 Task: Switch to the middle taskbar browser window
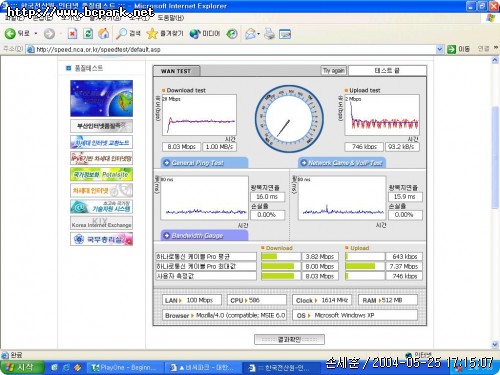[x=203, y=368]
